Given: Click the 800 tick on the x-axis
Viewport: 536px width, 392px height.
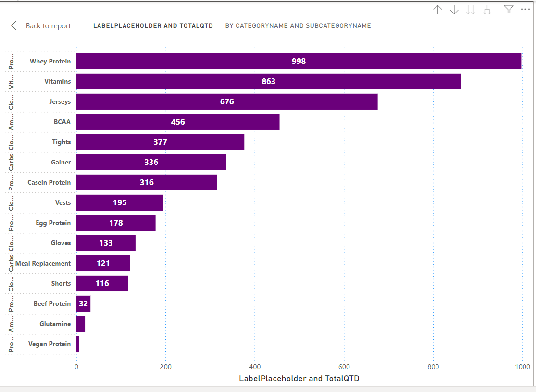Looking at the screenshot, I should tap(433, 367).
